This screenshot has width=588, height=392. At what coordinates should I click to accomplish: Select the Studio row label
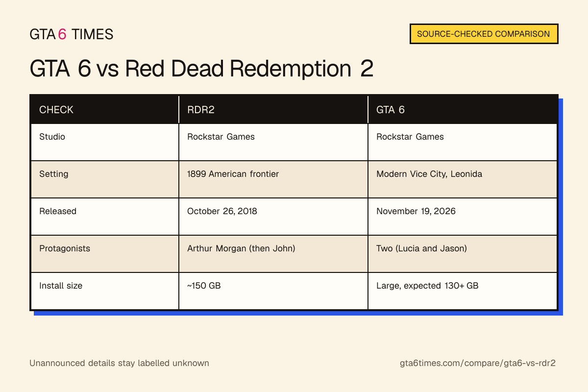click(x=52, y=137)
